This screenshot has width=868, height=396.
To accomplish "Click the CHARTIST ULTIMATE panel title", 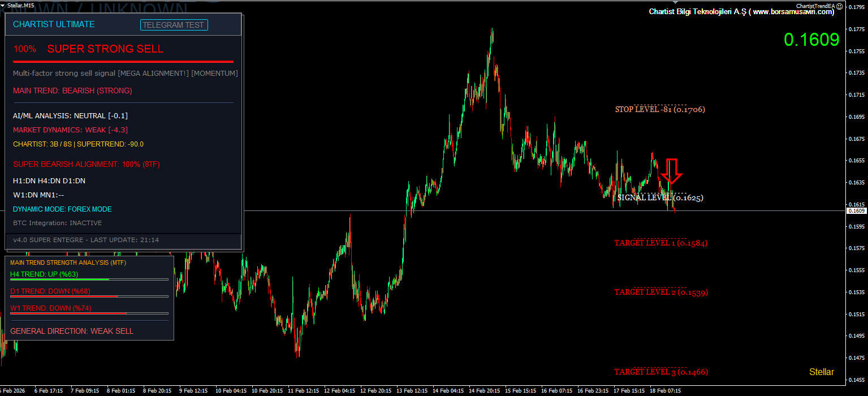I will click(x=54, y=24).
